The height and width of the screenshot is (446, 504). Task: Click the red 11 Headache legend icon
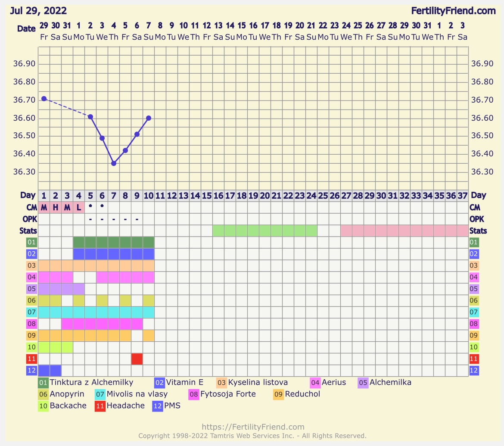[100, 406]
